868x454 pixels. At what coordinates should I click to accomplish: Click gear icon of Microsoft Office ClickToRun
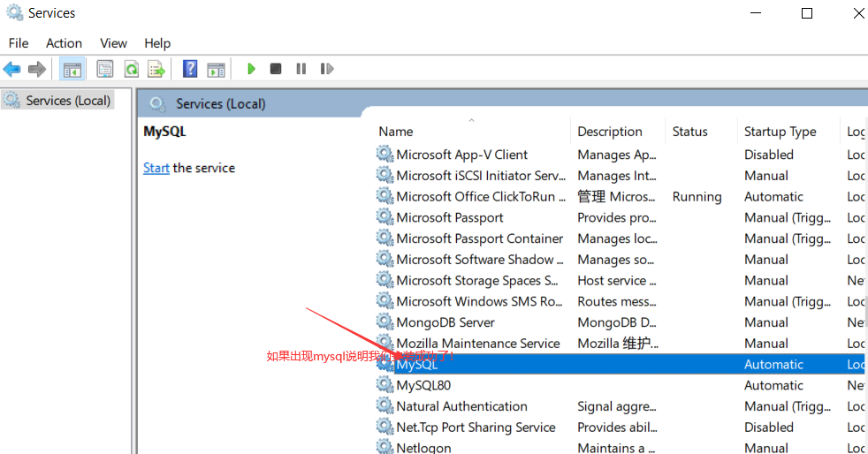385,196
